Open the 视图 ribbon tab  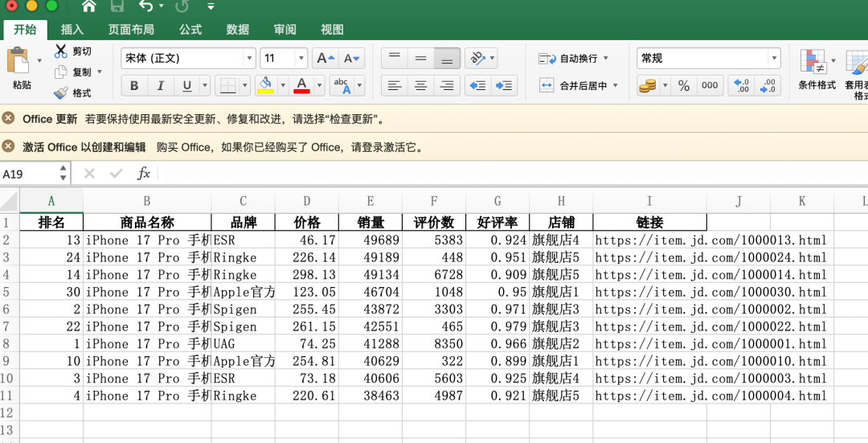[x=332, y=30]
